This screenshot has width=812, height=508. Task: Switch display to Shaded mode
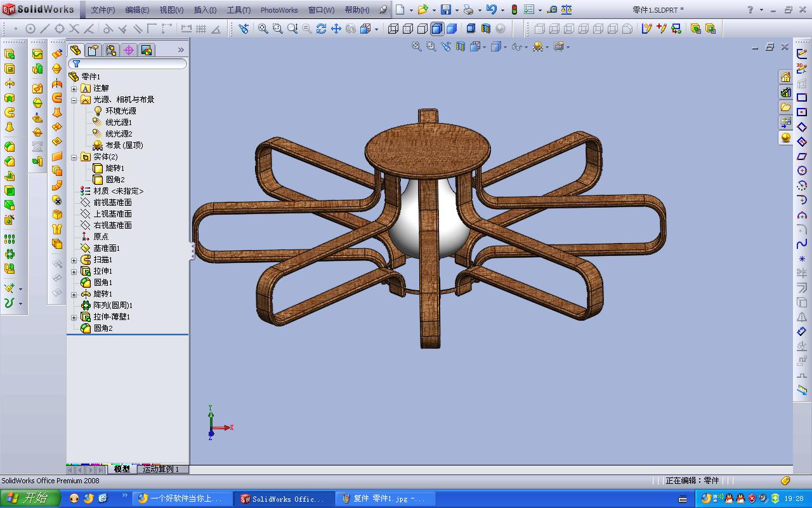(x=452, y=29)
